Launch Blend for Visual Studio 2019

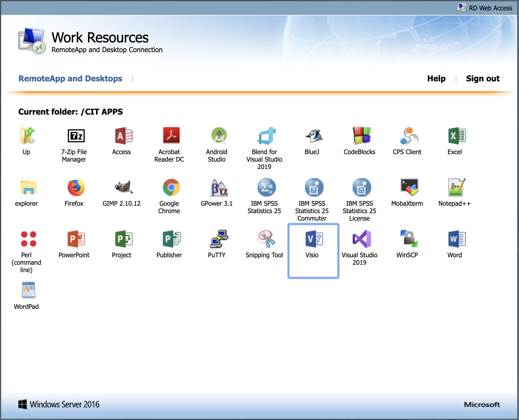pyautogui.click(x=264, y=148)
